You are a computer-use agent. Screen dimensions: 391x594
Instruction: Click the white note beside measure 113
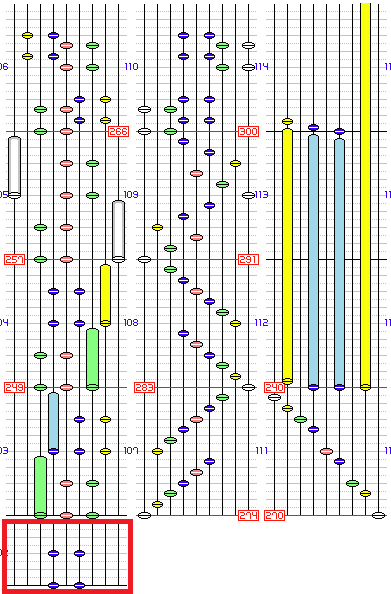point(248,195)
